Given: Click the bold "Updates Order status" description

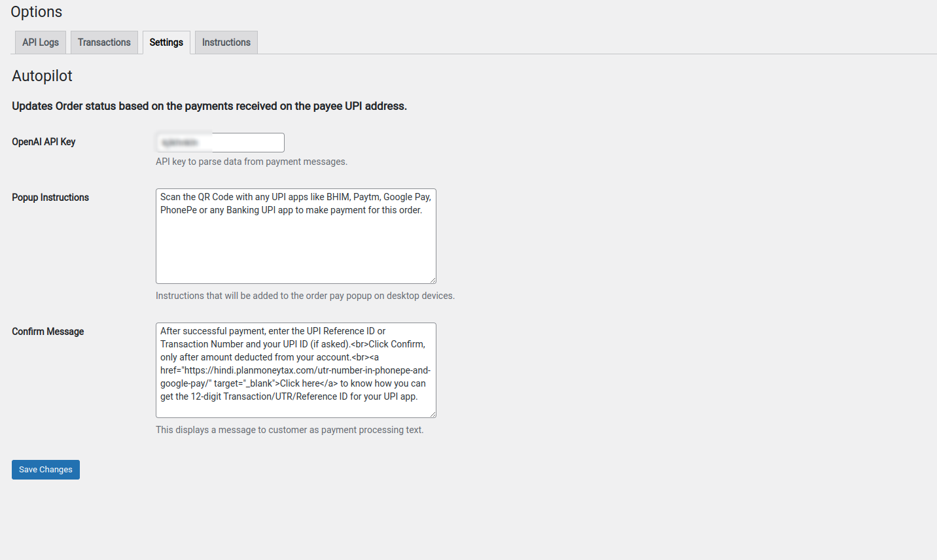Looking at the screenshot, I should point(209,106).
